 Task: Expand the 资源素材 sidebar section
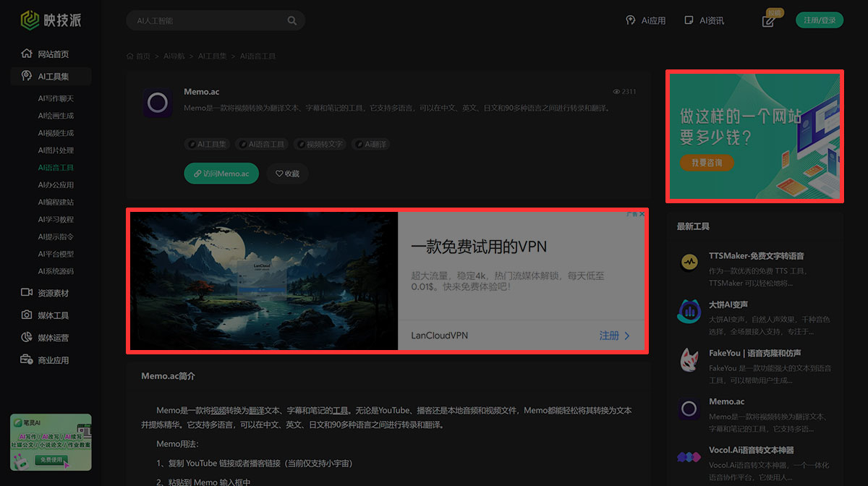pyautogui.click(x=53, y=293)
